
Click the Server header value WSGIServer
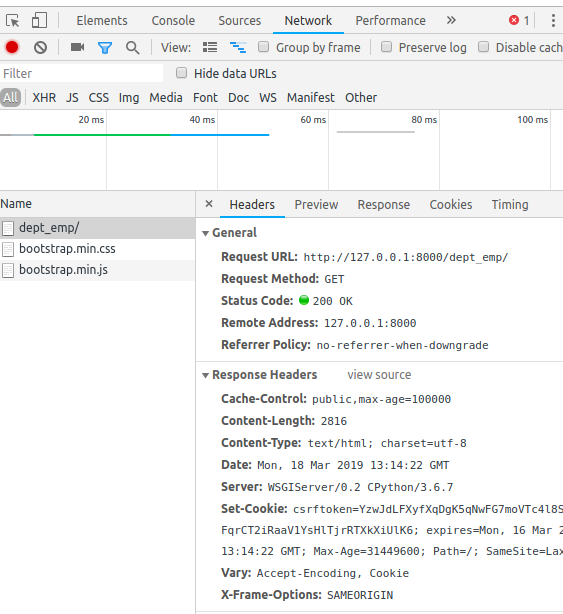[360, 488]
